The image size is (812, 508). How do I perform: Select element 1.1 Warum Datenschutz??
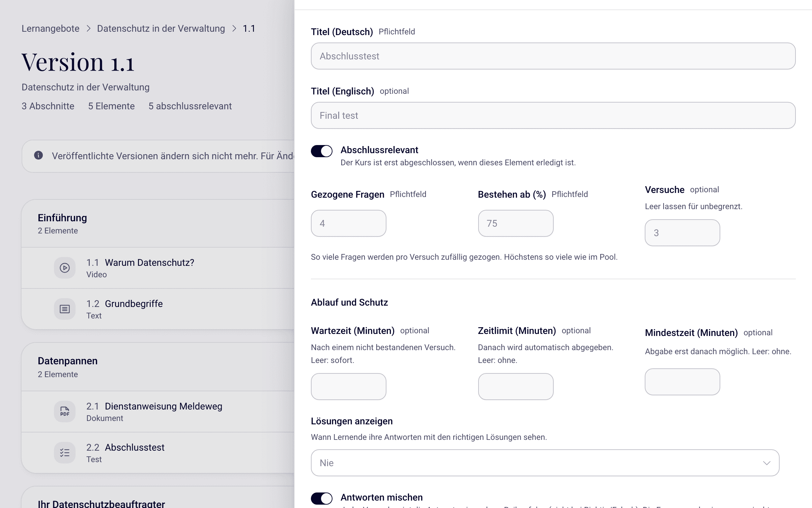tap(158, 268)
